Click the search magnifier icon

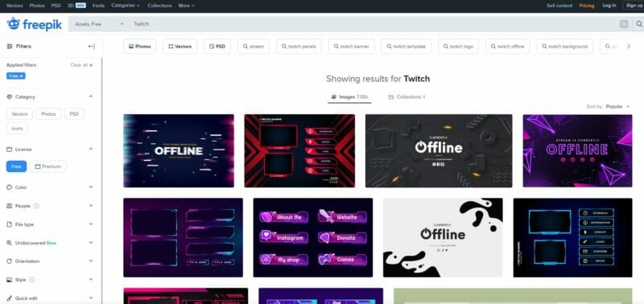point(638,24)
